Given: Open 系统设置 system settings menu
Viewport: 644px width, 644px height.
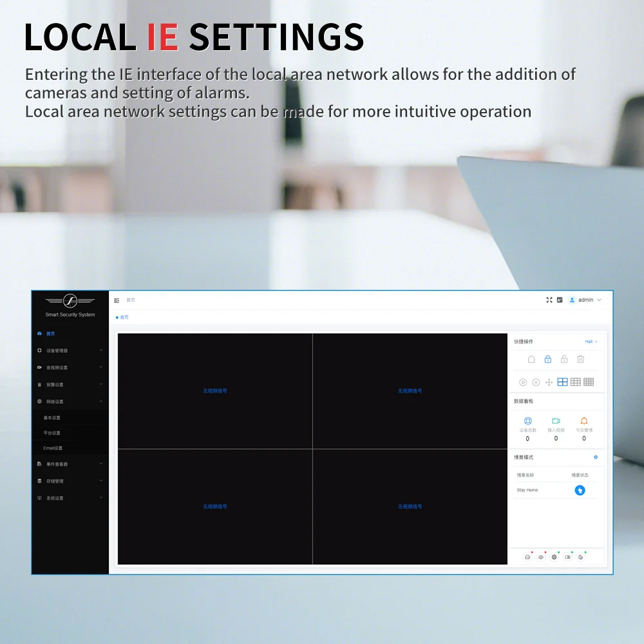Looking at the screenshot, I should point(70,498).
